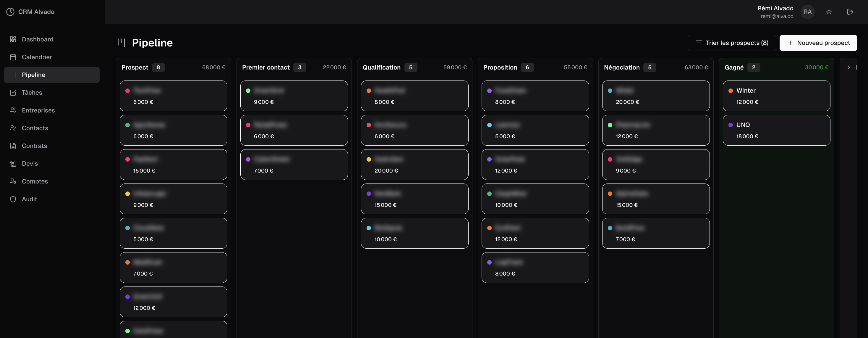
Task: Open Comptes in sidebar menu
Action: click(x=35, y=181)
